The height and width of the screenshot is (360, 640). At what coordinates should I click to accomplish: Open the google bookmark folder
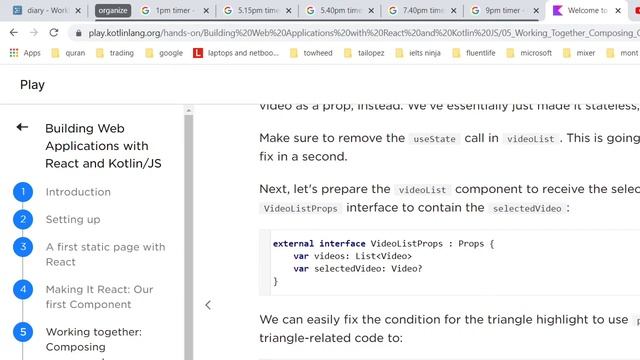coord(164,53)
